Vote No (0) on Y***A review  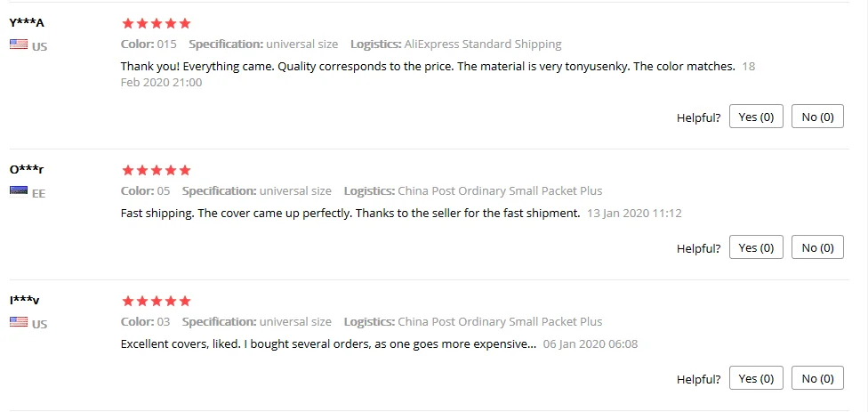point(817,117)
